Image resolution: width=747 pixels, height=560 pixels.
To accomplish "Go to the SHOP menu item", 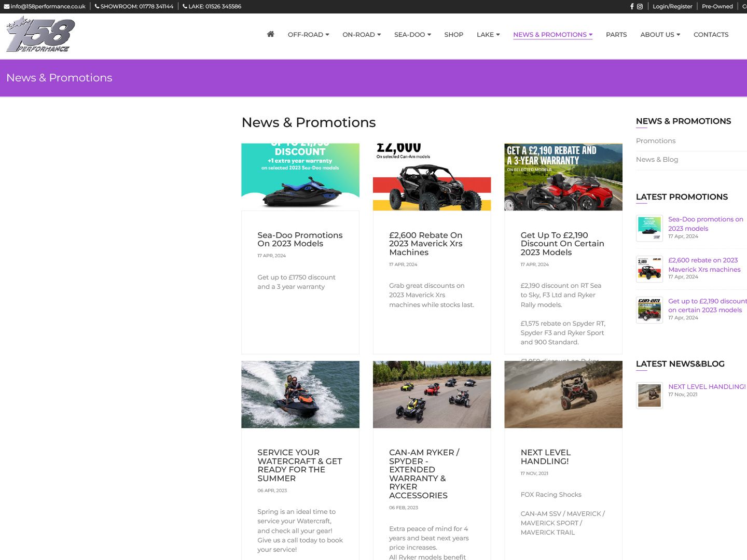I will click(x=453, y=35).
